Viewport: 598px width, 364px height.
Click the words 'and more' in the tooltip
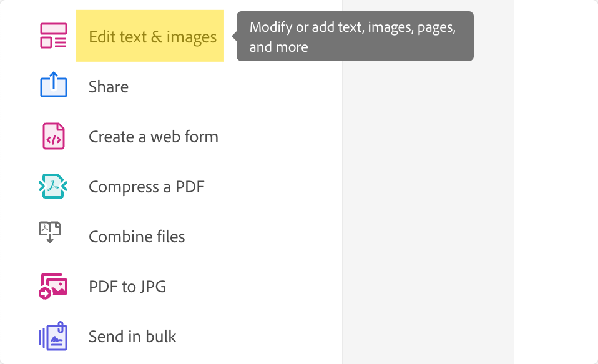coord(279,47)
